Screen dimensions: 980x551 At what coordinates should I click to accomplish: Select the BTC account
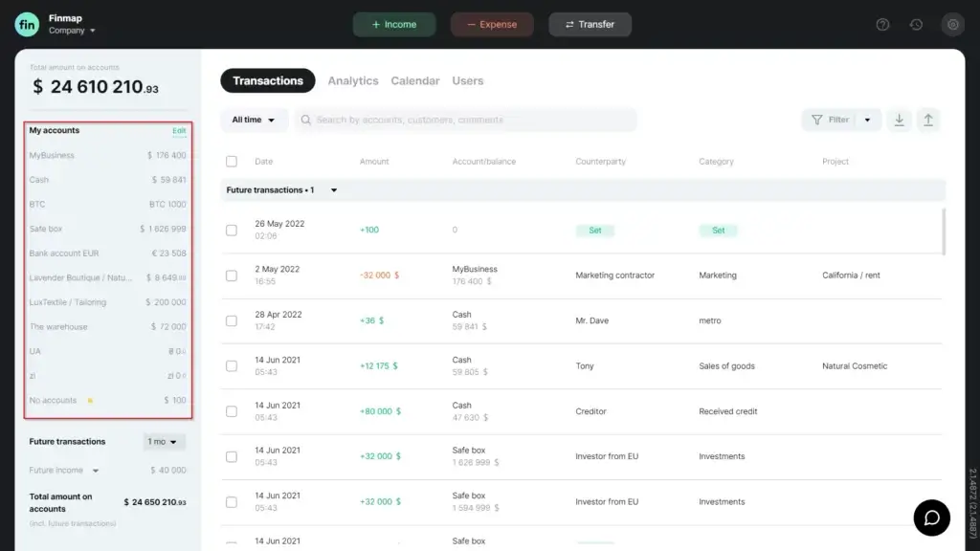107,205
